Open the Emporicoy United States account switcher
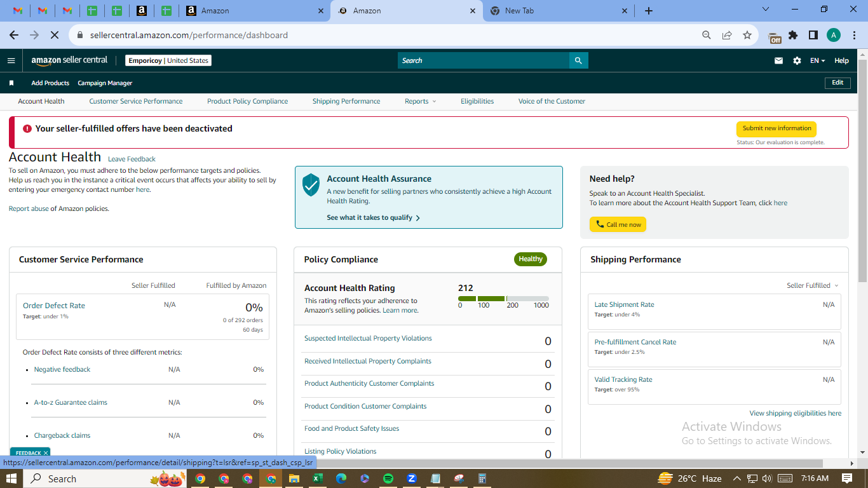The height and width of the screenshot is (488, 868). (168, 60)
